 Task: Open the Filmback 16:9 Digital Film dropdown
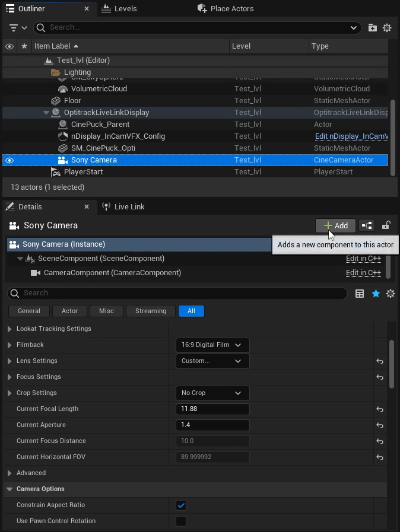(x=212, y=345)
